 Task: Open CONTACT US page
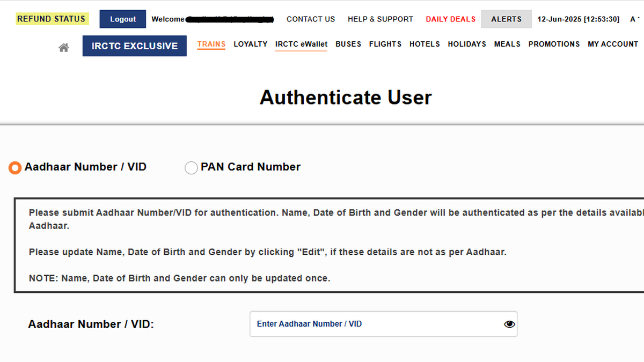[311, 19]
